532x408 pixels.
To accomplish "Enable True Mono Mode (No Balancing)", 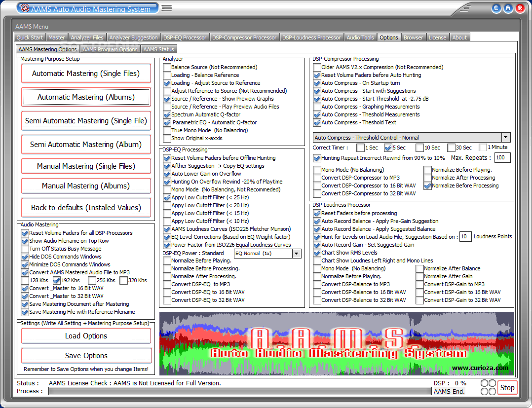I will pos(167,131).
